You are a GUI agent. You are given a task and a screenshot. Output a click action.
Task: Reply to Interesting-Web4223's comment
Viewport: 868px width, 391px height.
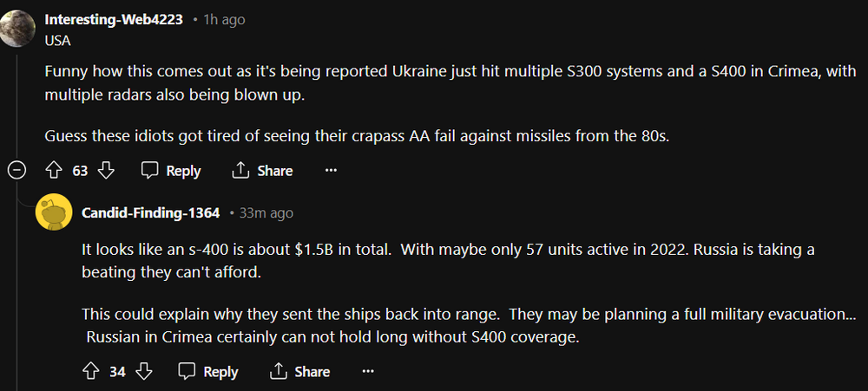tap(171, 171)
